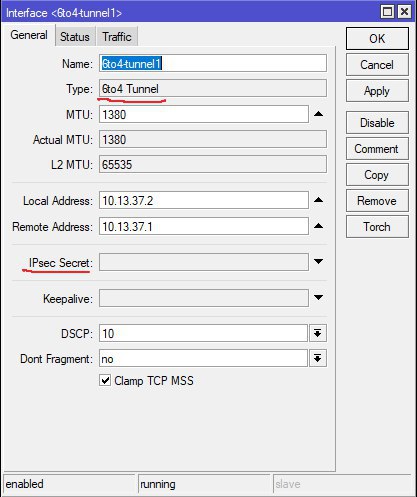Viewport: 417px width, 497px height.
Task: Click the MTU input field
Action: [x=204, y=114]
